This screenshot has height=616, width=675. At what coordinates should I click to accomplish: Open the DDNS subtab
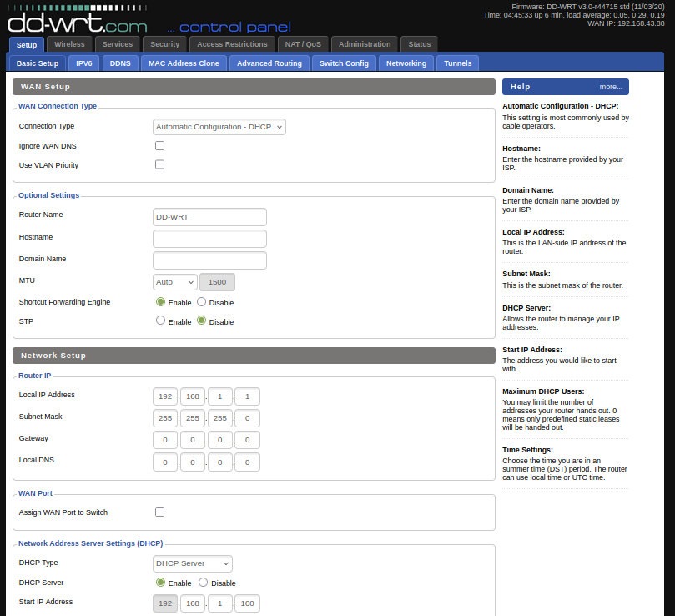pyautogui.click(x=120, y=63)
